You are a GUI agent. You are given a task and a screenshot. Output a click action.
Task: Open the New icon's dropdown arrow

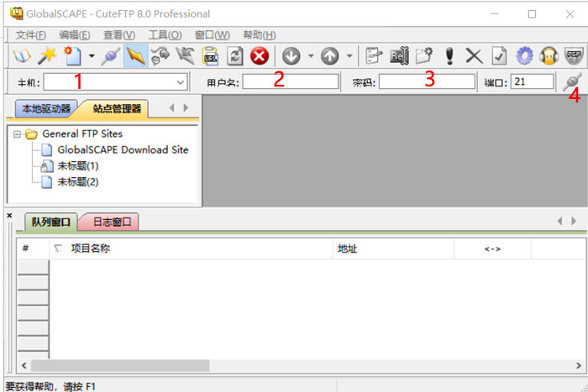point(92,56)
